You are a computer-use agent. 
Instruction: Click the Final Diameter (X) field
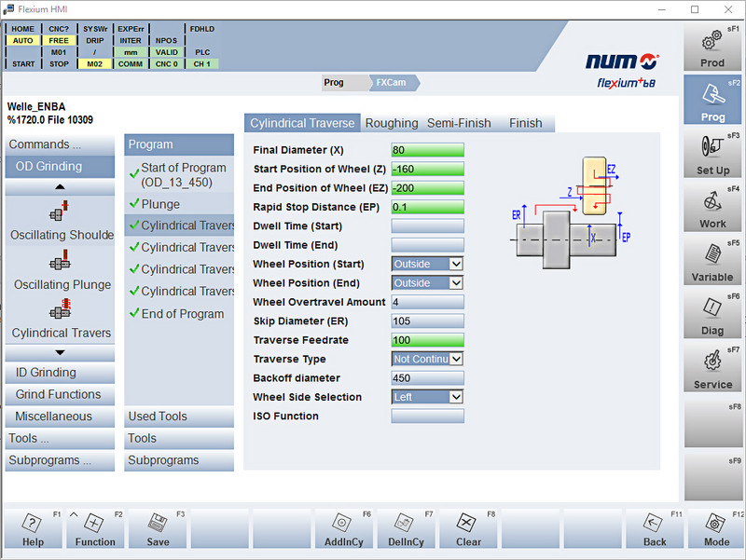[x=427, y=150]
